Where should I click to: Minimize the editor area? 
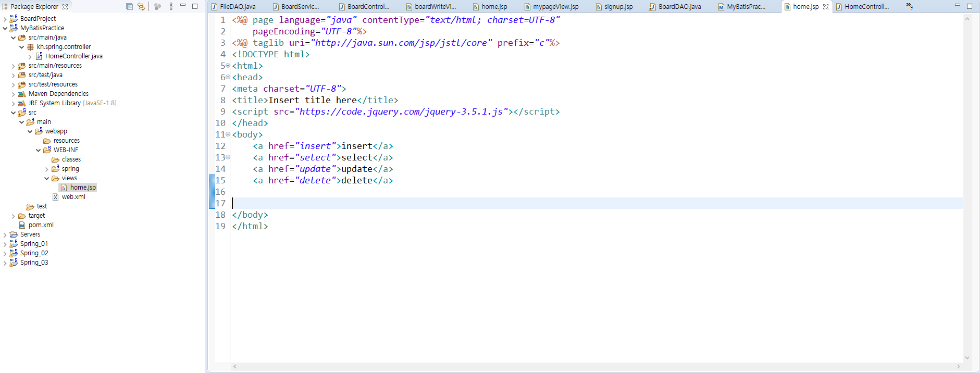[958, 5]
